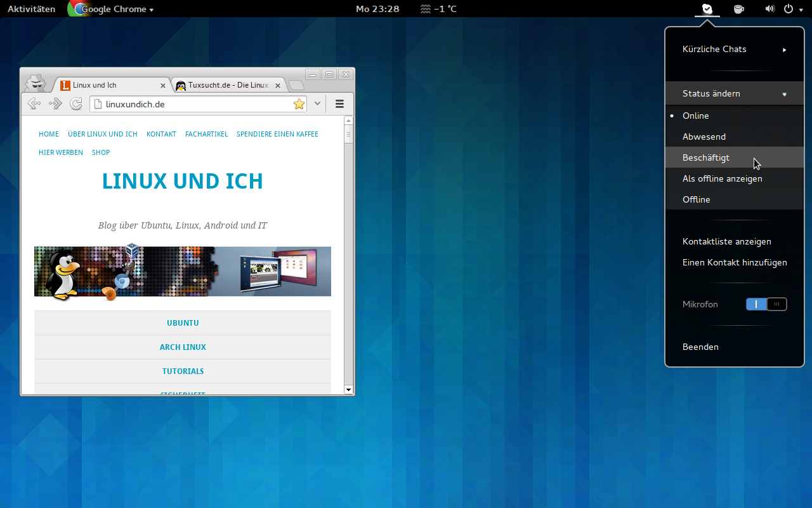
Task: Click the incognito spy icon in Chrome
Action: [36, 83]
